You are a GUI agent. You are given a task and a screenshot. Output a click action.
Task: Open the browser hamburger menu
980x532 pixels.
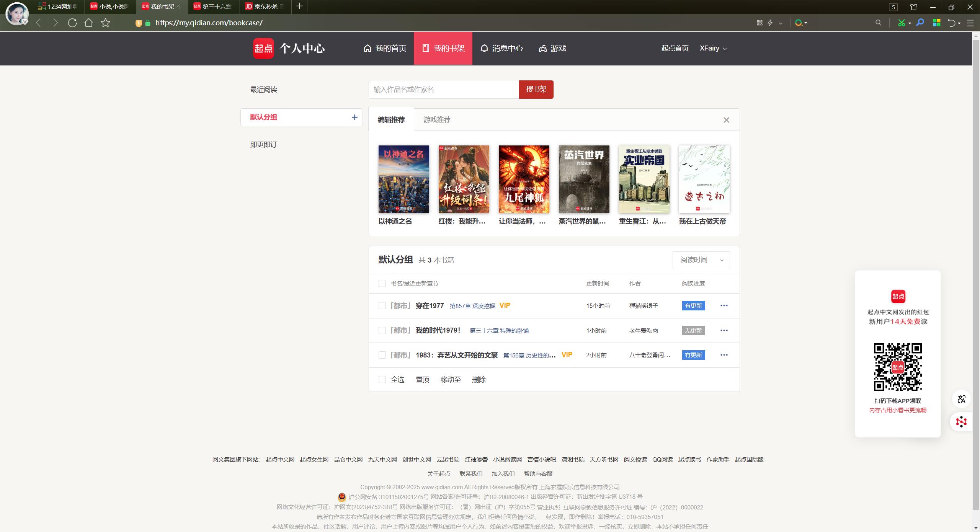click(970, 23)
